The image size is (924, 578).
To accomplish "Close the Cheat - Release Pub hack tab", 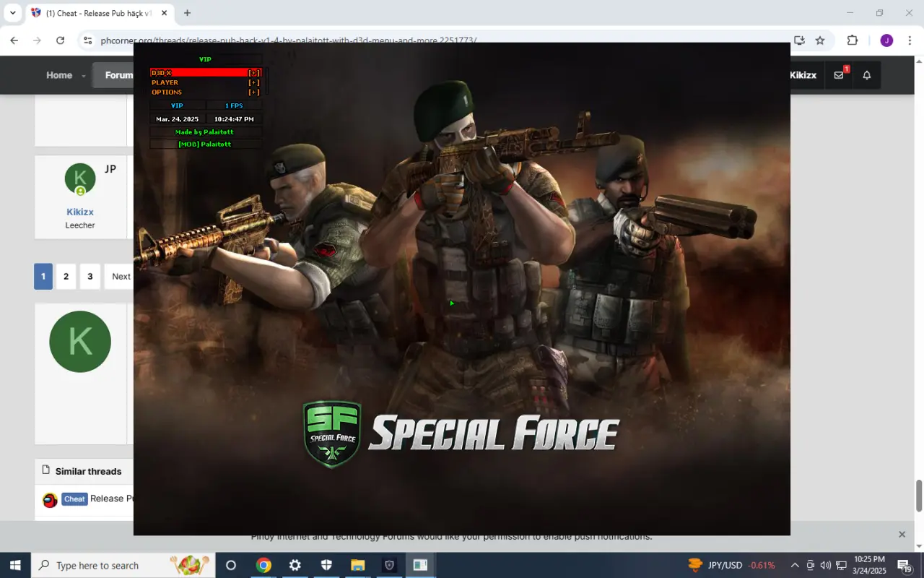I will pos(164,13).
